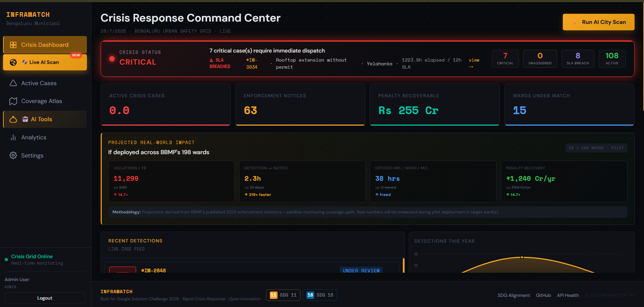Click the Analytics bar chart icon
The height and width of the screenshot is (307, 644).
13,137
